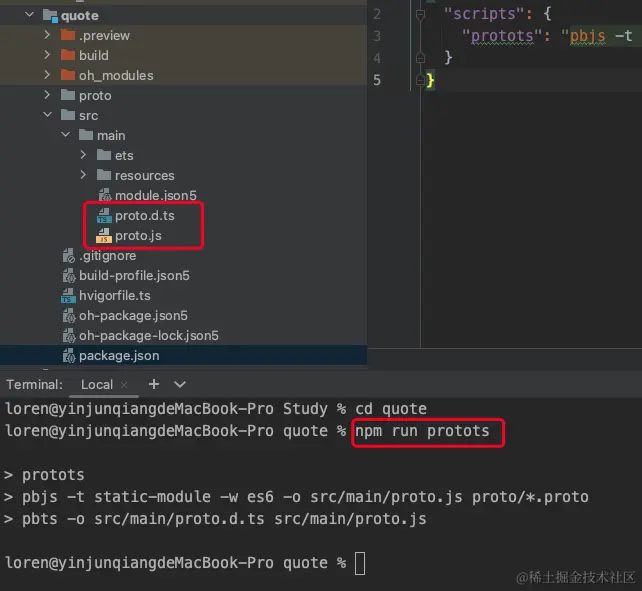Click the Terminal: panel label
642x591 pixels.
[x=35, y=385]
